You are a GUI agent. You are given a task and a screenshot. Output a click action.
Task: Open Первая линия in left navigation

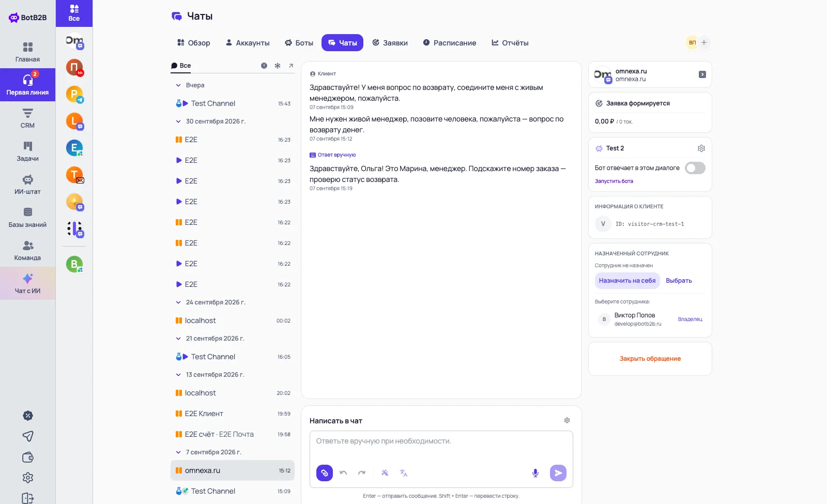click(x=28, y=85)
